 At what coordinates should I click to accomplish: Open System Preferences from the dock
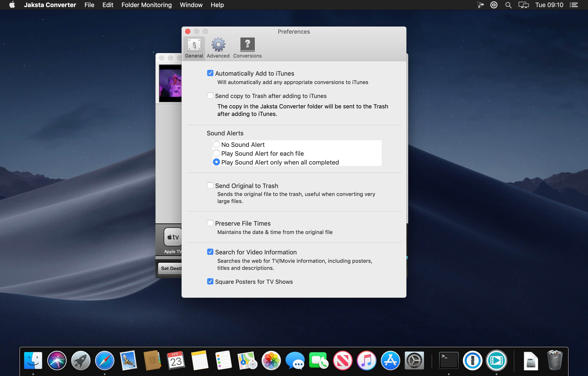click(x=414, y=360)
